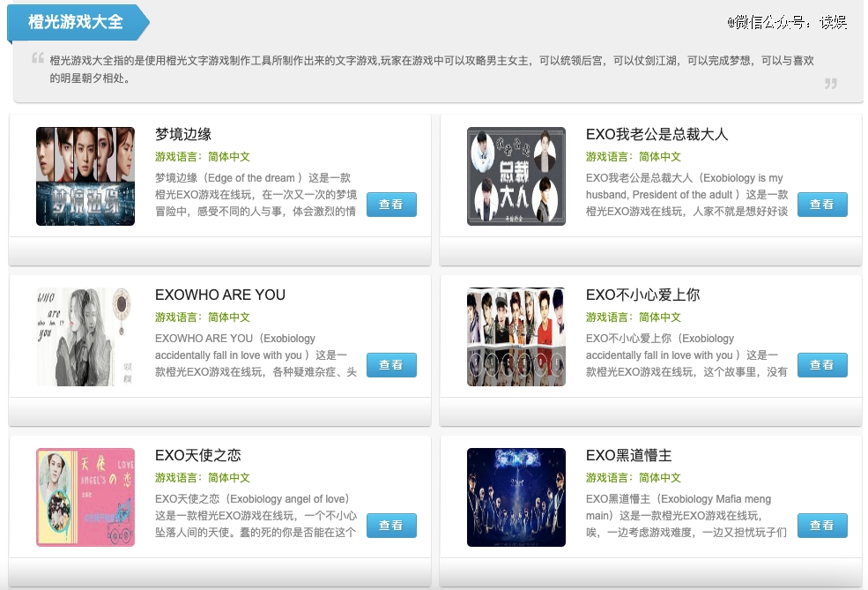
Task: Open the 梦境边缘 game cover thumbnail
Action: pyautogui.click(x=85, y=176)
